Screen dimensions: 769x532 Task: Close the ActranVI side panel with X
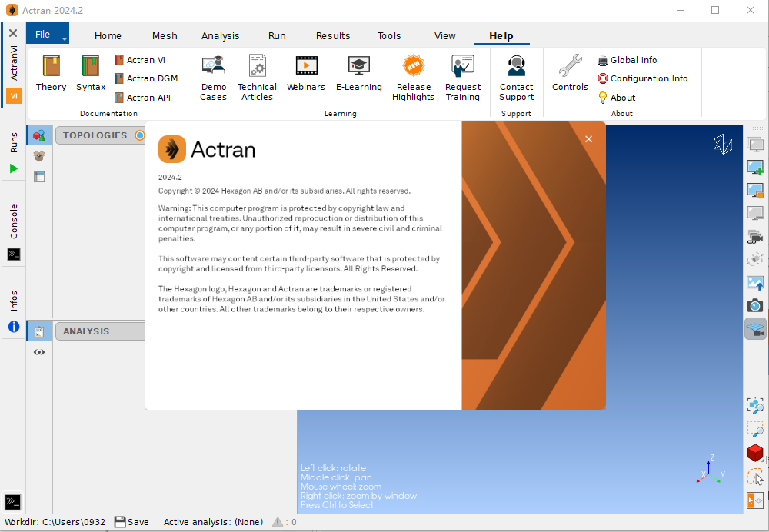coord(13,33)
